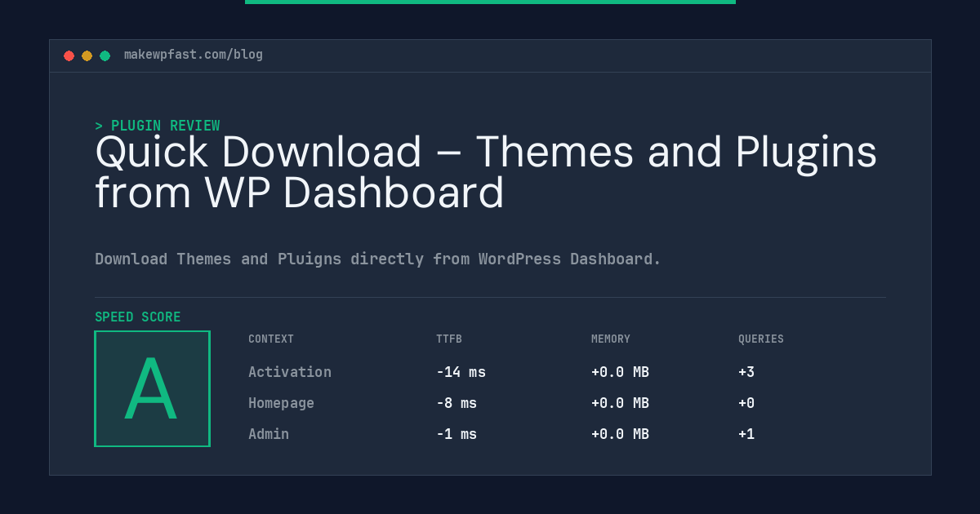The image size is (980, 514).
Task: Click the '-1 ms' TTFB value
Action: [x=457, y=434]
